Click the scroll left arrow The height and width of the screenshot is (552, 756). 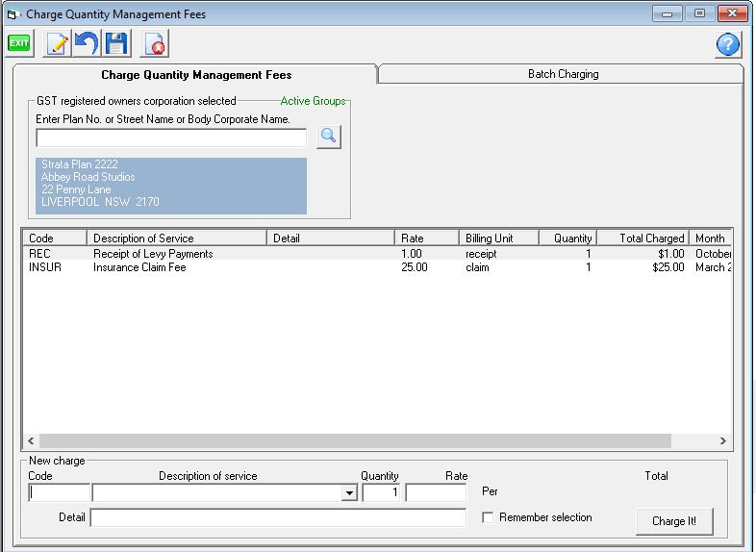[x=31, y=440]
